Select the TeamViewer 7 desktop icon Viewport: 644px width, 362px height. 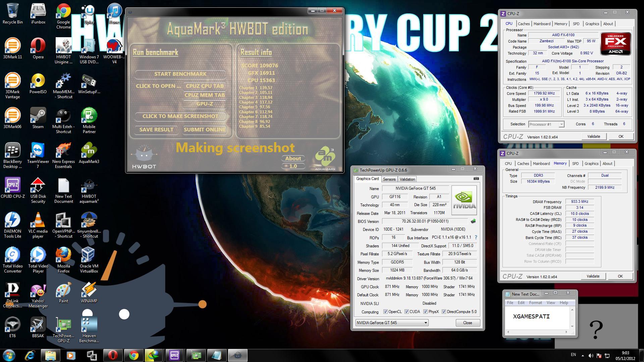38,156
